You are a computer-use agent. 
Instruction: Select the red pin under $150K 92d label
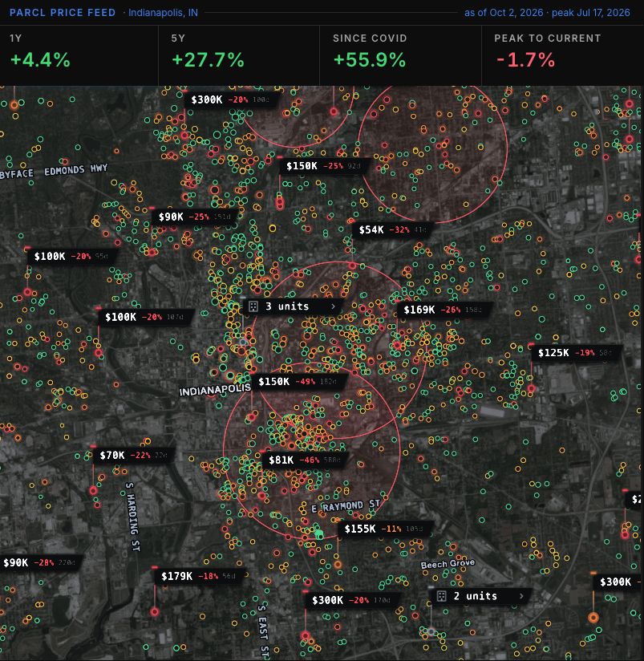coord(280,203)
